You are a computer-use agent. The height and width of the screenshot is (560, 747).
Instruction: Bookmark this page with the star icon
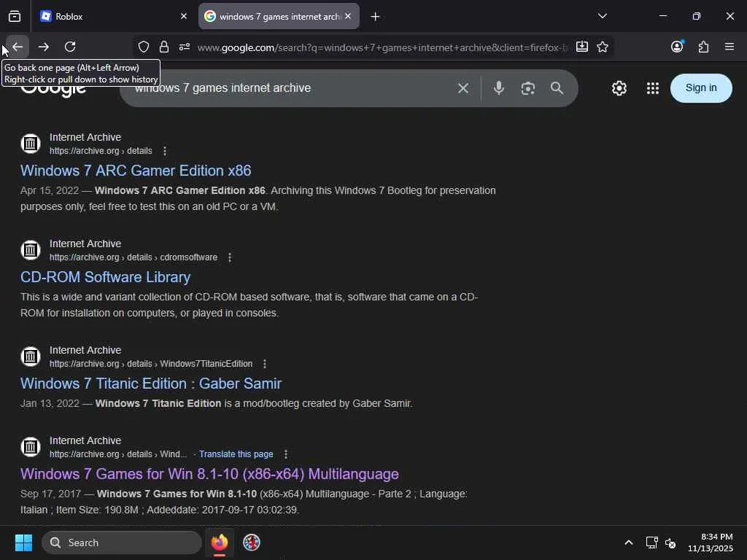[603, 47]
